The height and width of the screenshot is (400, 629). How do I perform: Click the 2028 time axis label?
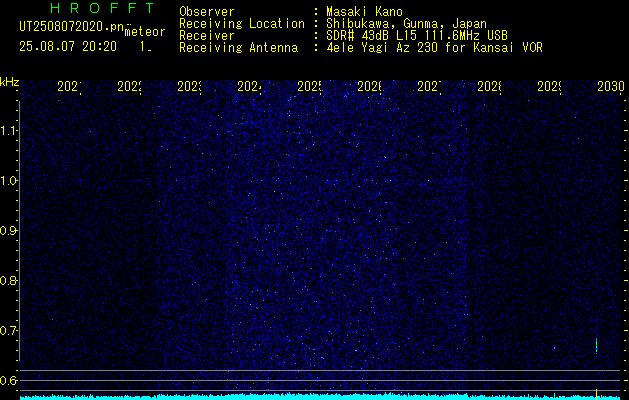(489, 86)
